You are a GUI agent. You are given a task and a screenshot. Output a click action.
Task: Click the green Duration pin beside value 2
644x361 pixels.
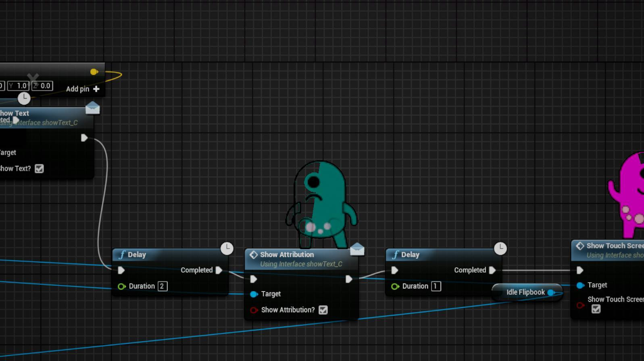click(x=122, y=286)
